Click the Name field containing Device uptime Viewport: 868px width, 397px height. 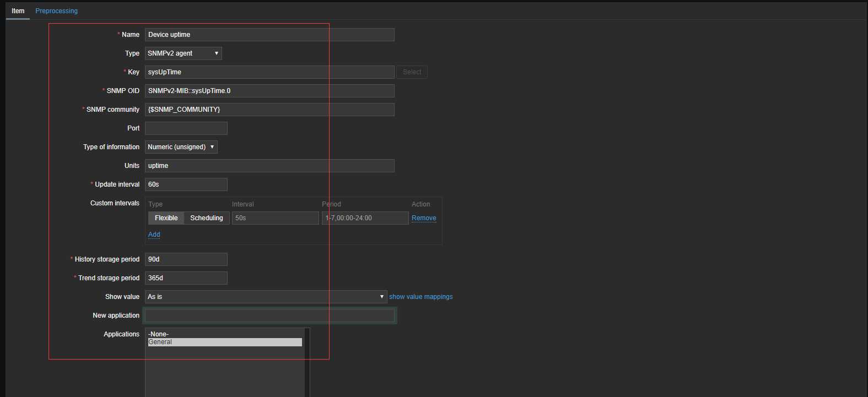pyautogui.click(x=269, y=35)
